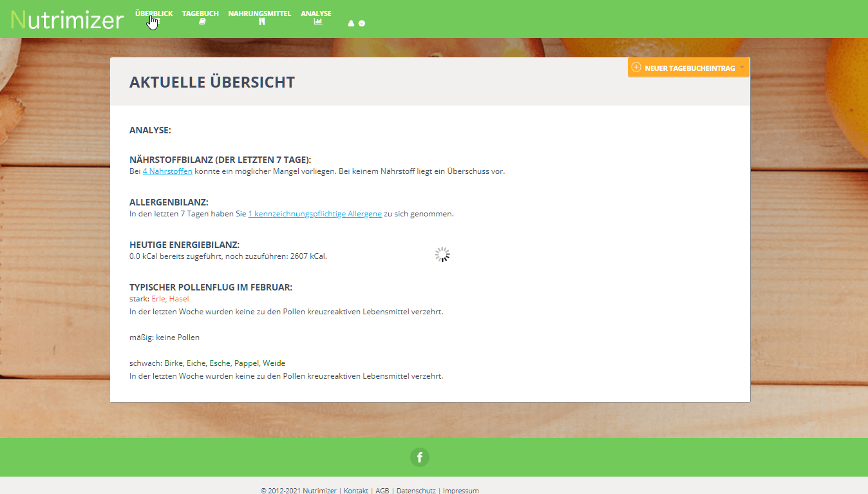Click the 'ANALYSE:' section heading
This screenshot has width=868, height=494.
click(x=150, y=130)
